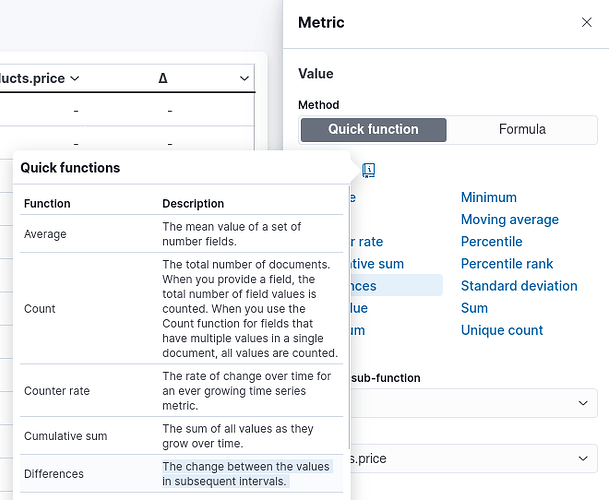
Task: Open the products.price column header menu
Action: (x=75, y=78)
